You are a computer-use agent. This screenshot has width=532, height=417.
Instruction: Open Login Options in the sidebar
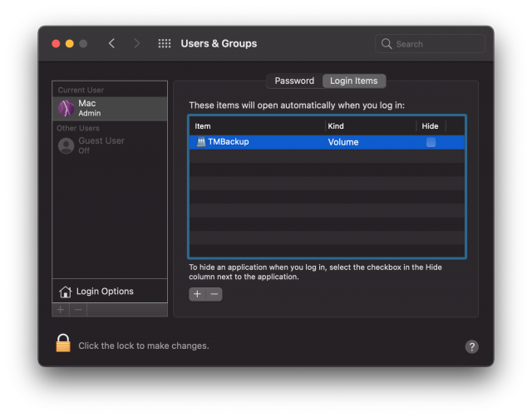pos(105,292)
